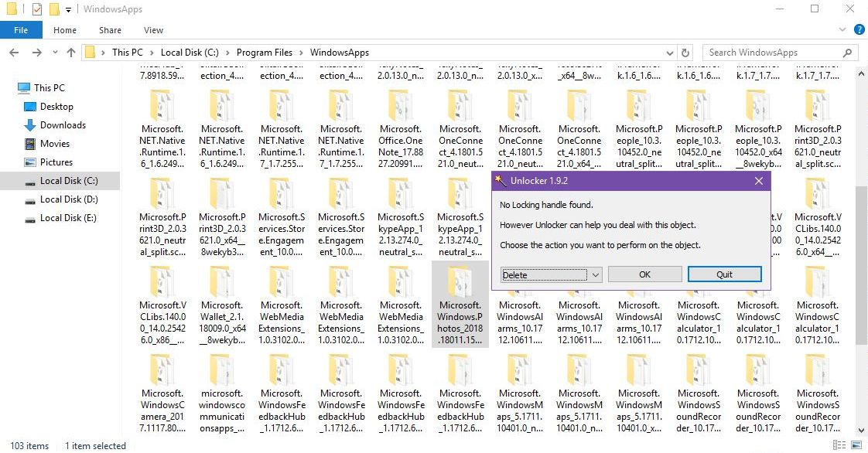868x453 pixels.
Task: Click Quit in the Unlocker dialog
Action: coord(724,274)
